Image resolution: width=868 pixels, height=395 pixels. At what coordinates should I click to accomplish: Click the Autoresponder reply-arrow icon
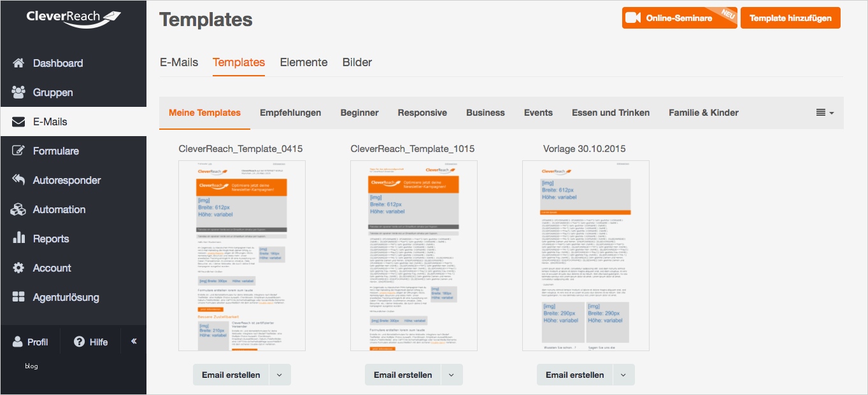pos(18,180)
